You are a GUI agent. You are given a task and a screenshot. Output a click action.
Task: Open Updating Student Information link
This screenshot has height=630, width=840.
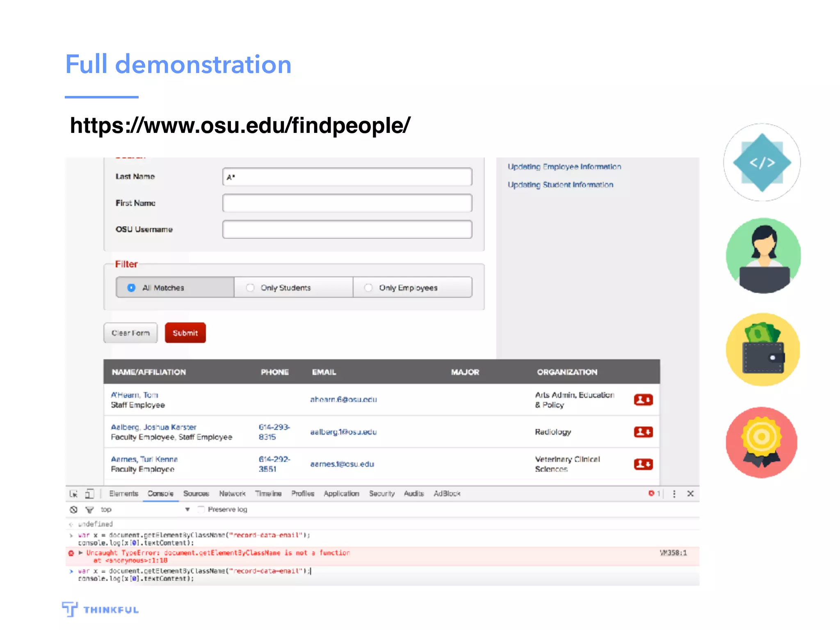click(560, 185)
